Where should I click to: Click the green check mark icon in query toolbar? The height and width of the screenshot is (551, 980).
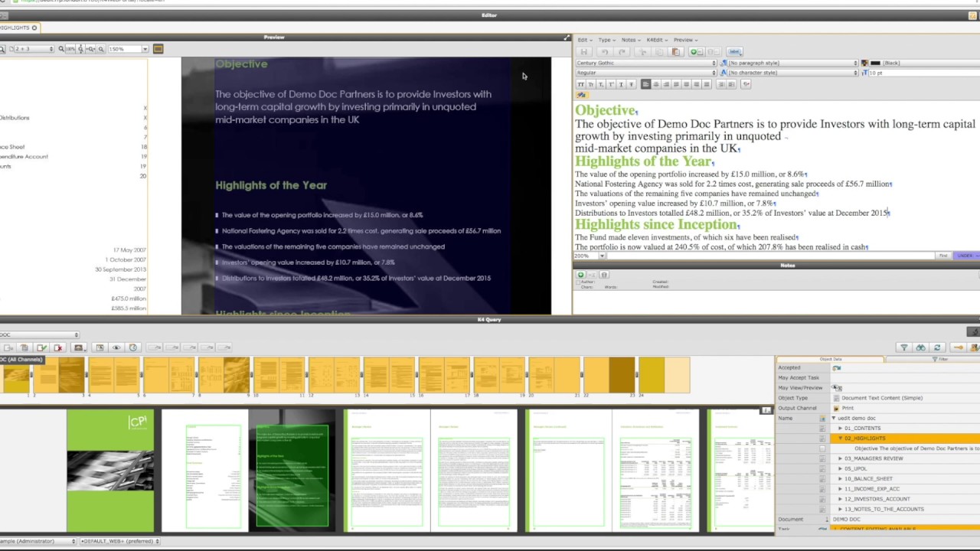[x=41, y=347]
